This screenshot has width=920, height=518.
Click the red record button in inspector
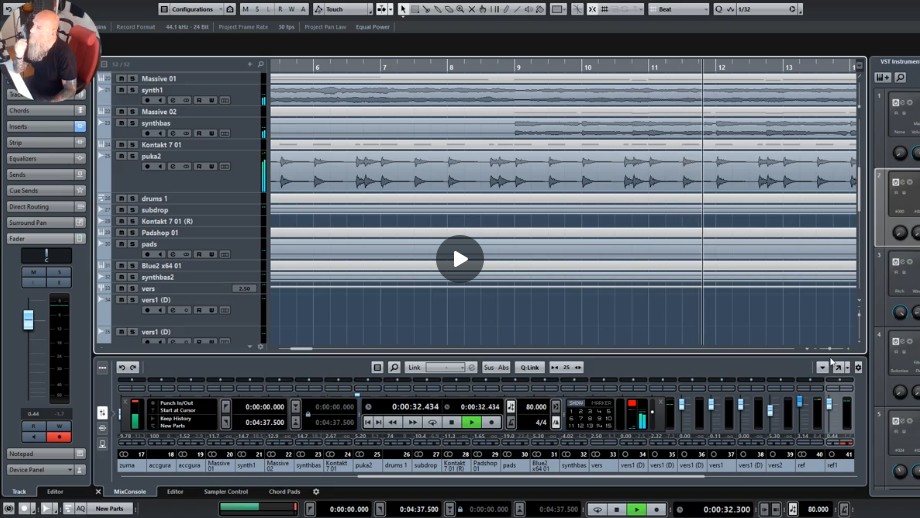(59, 436)
